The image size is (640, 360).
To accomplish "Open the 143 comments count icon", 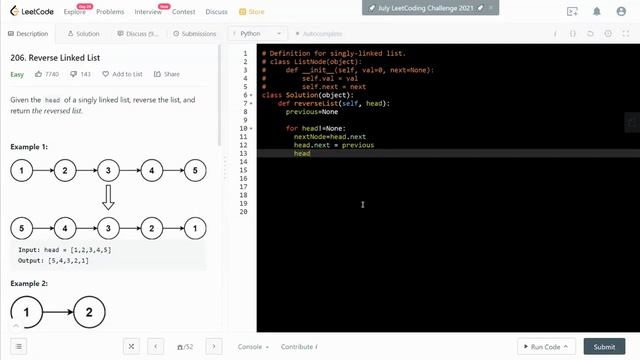I will click(73, 74).
